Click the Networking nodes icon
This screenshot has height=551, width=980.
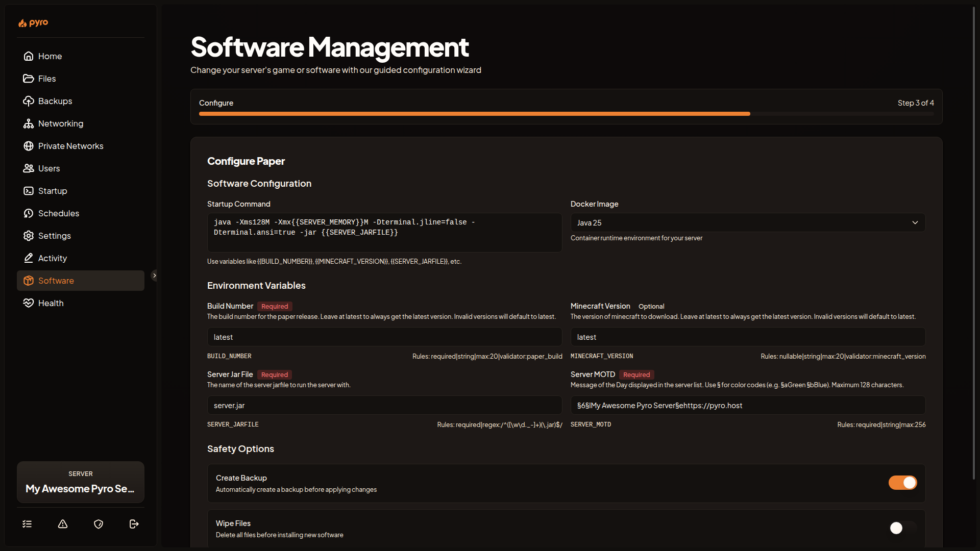(29, 123)
